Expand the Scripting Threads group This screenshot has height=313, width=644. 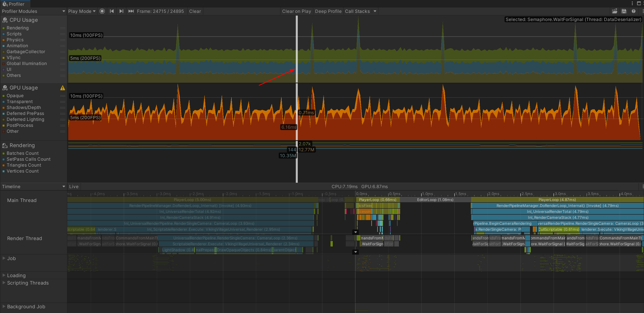point(4,283)
